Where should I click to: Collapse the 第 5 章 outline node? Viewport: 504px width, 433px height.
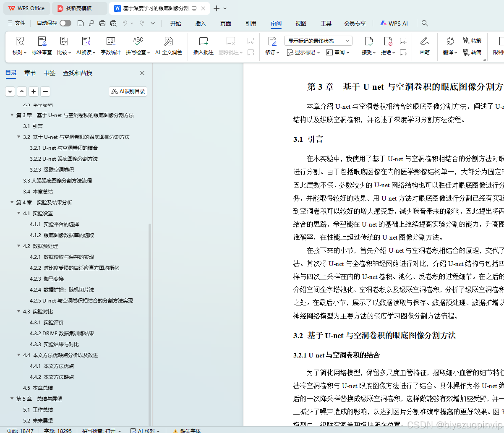click(x=12, y=399)
